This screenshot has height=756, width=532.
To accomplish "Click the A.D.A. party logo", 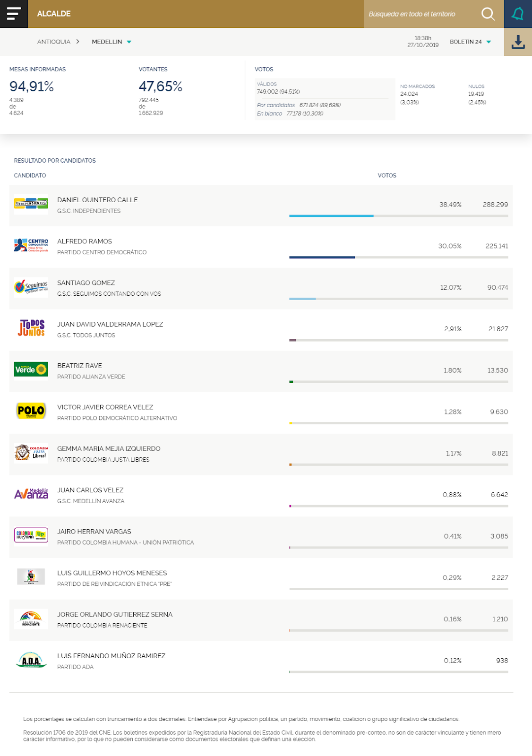I will [x=31, y=660].
